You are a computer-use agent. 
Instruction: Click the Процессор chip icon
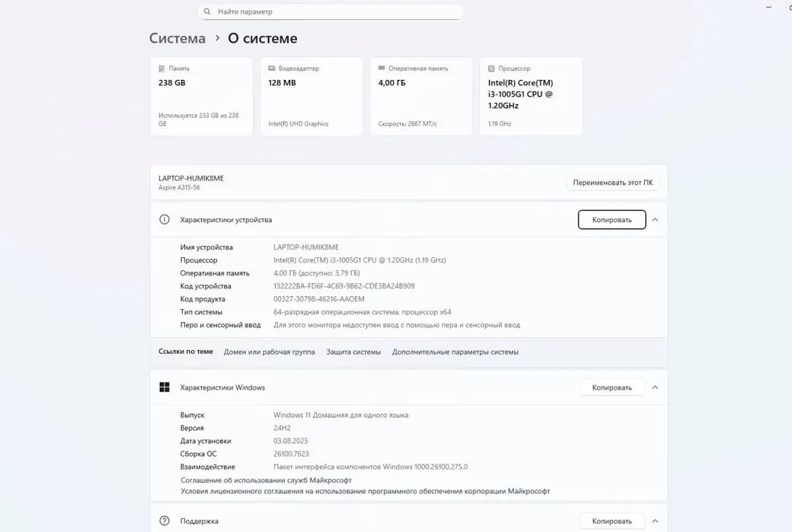point(491,68)
